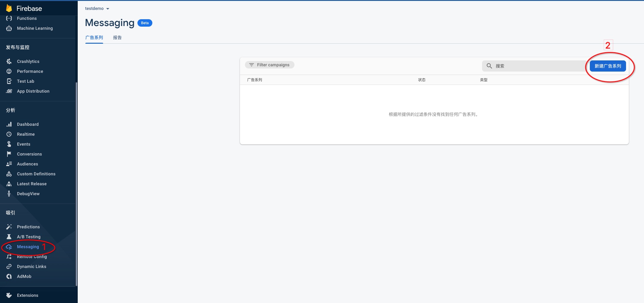Click the search magnifier icon
Screen dimensions: 644x303
tap(489, 66)
